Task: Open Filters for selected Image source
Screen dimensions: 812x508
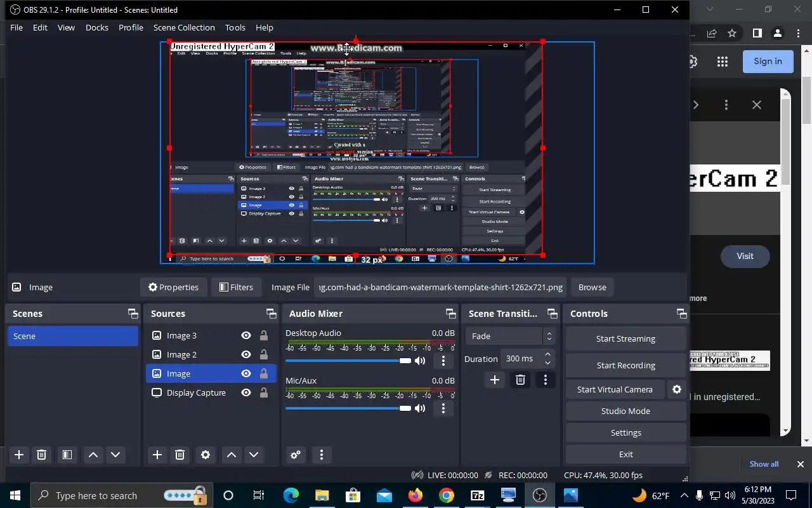Action: click(236, 287)
